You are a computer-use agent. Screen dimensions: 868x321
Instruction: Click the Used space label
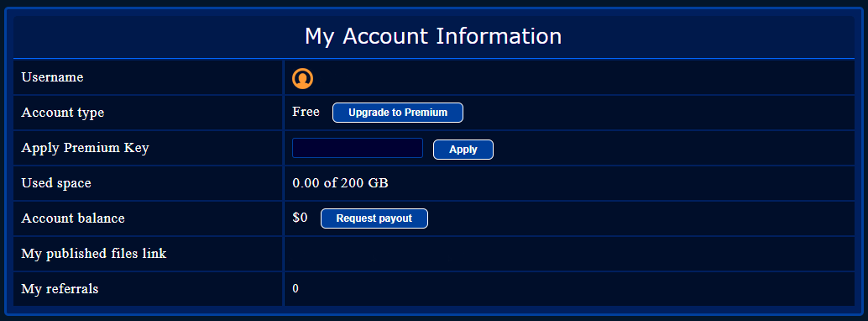[x=56, y=183]
